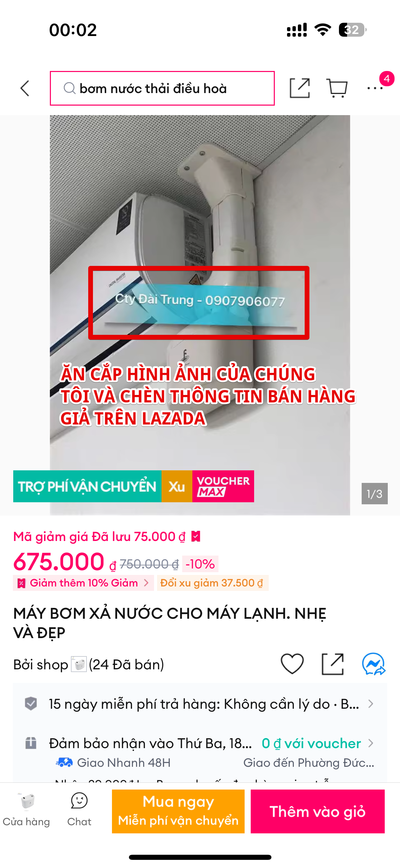This screenshot has width=400, height=868.
Task: Tap the share icon beside wishlist heart
Action: 332,664
